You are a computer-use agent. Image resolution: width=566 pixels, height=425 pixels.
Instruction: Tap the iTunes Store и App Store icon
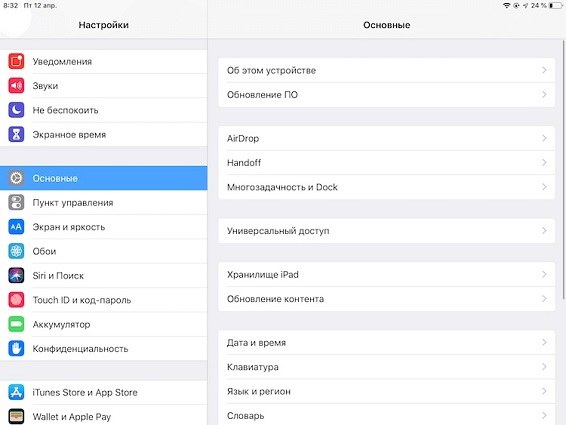click(16, 392)
